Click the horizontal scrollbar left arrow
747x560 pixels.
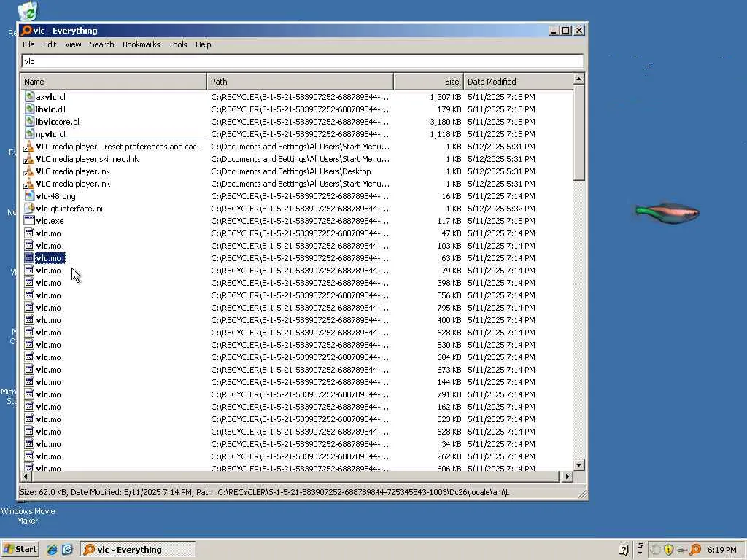point(26,476)
